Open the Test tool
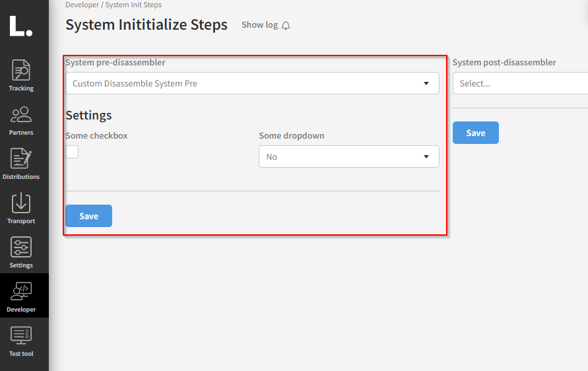588x371 pixels. [x=21, y=341]
